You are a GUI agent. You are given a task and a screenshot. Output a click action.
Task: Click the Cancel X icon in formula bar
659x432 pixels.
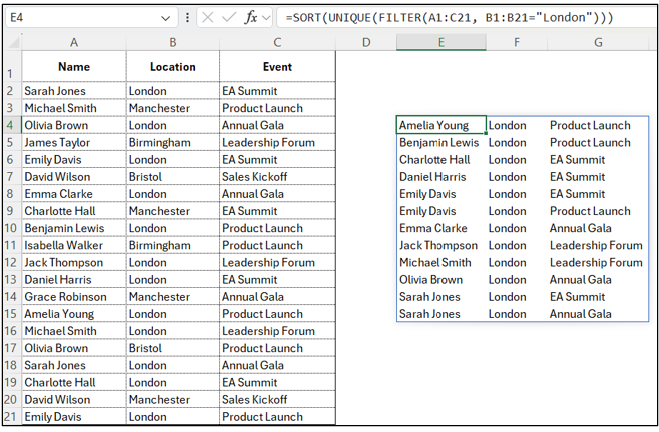coord(208,17)
